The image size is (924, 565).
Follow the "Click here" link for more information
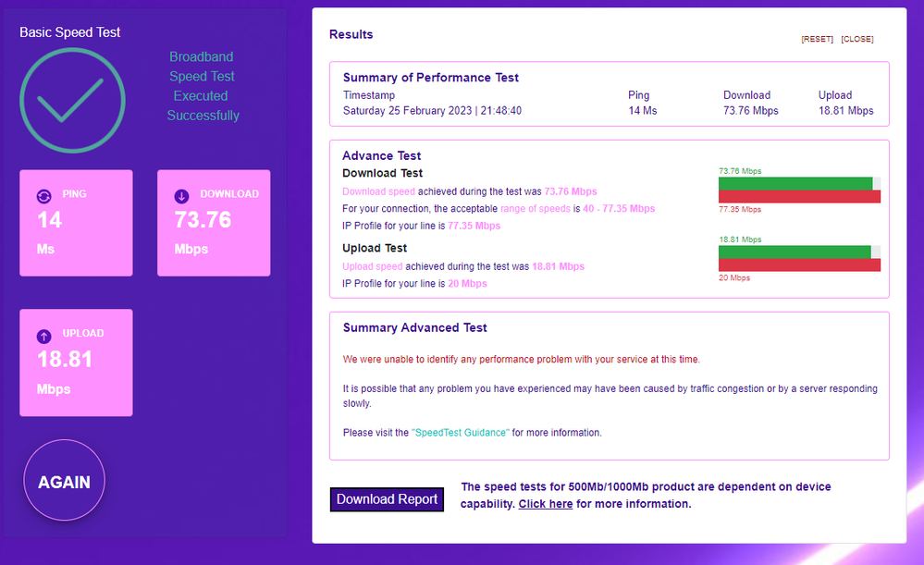546,504
